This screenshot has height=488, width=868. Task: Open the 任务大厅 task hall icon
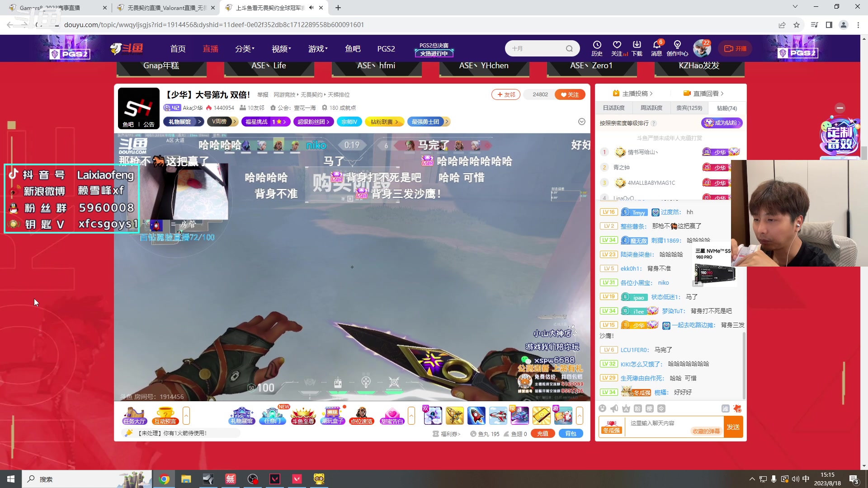135,415
